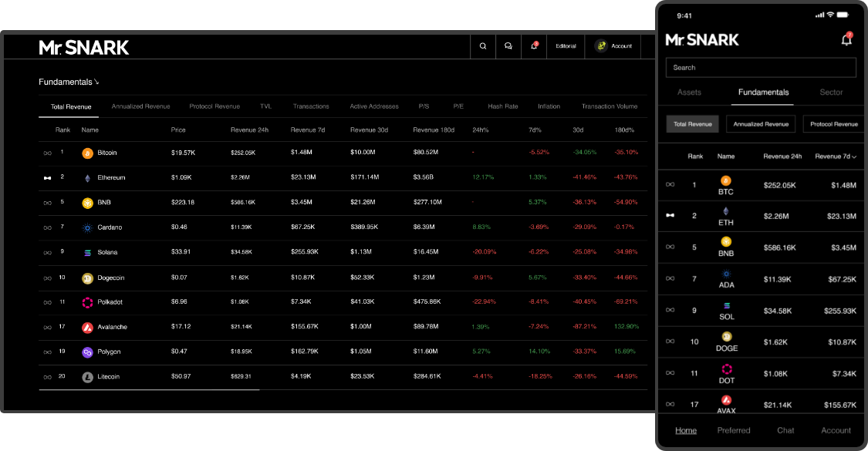
Task: Select Annualized Revenue tab on desktop
Action: click(x=140, y=106)
